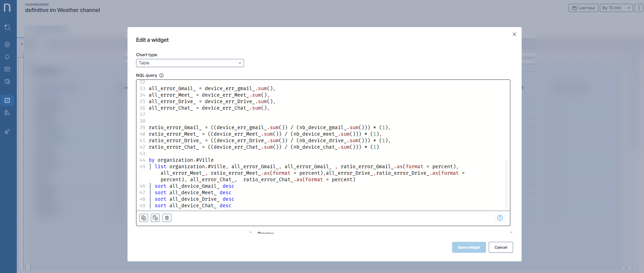Open the alerts bell icon in sidebar

coord(7,57)
